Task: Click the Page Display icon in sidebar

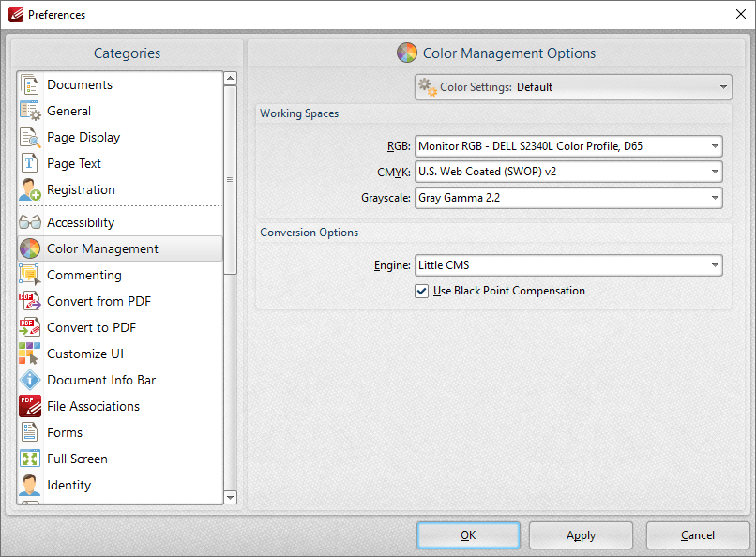Action: tap(31, 137)
